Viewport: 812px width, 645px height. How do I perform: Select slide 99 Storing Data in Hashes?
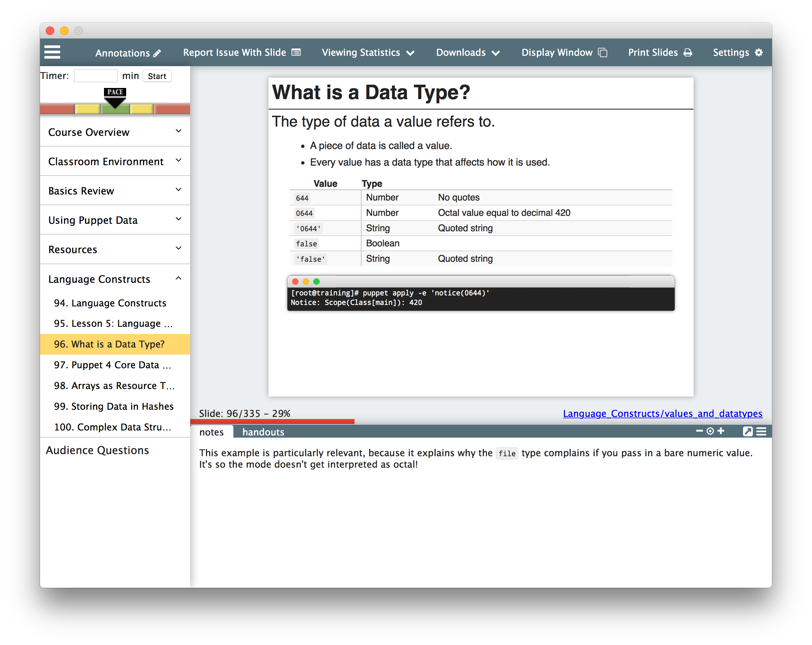[x=115, y=405]
